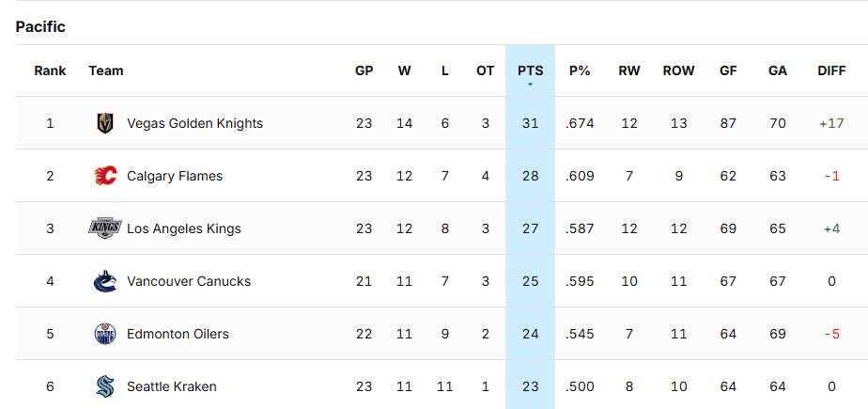This screenshot has width=868, height=409.
Task: Sort by OT column header
Action: [485, 71]
